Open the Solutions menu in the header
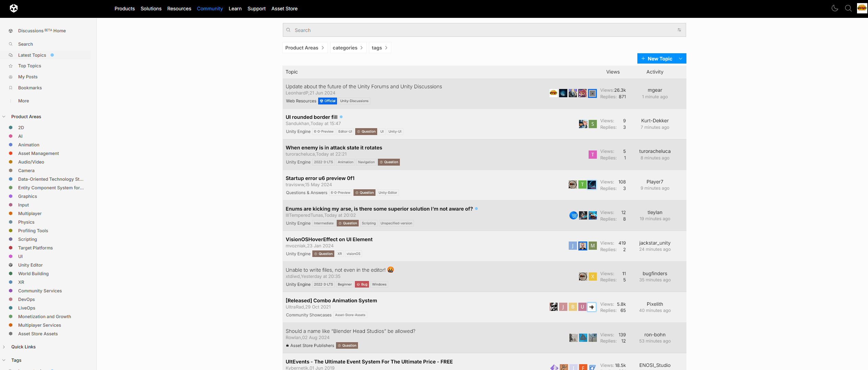 point(151,9)
